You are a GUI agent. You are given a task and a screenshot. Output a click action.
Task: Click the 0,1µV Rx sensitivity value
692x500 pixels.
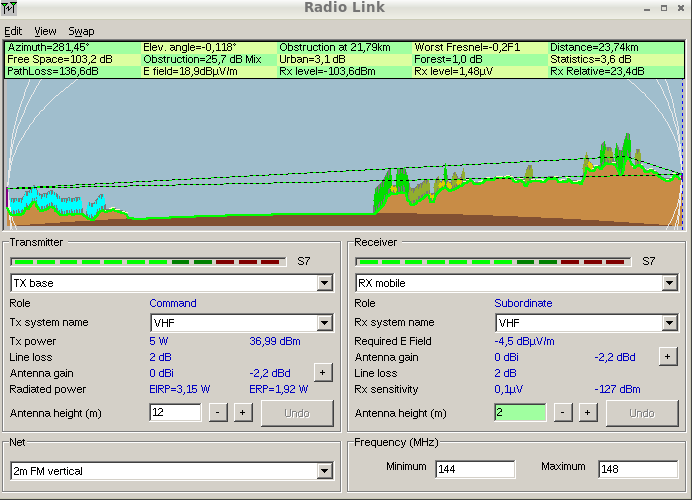tap(509, 389)
